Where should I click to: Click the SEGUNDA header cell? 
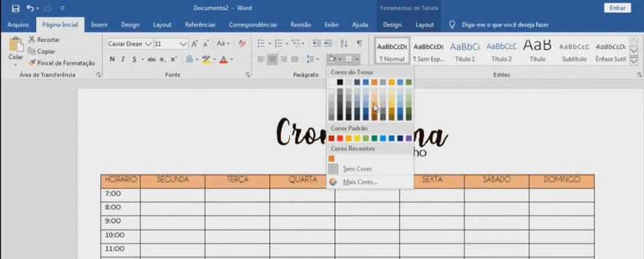[x=173, y=181]
